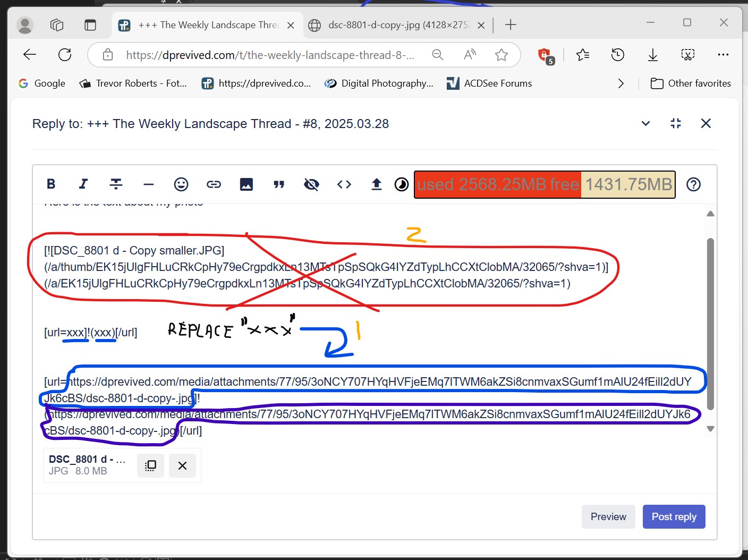Toggle bold formatting in reply editor
This screenshot has height=560, width=748.
51,184
